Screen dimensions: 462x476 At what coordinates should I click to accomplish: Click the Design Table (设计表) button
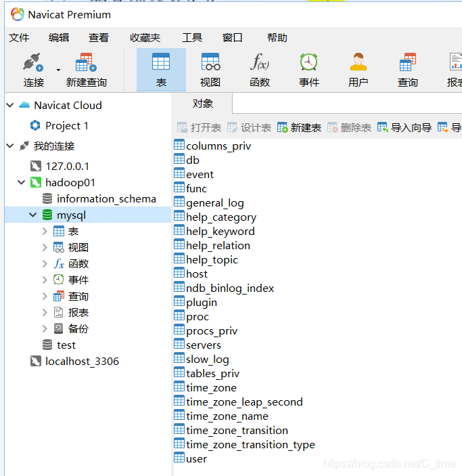[249, 128]
